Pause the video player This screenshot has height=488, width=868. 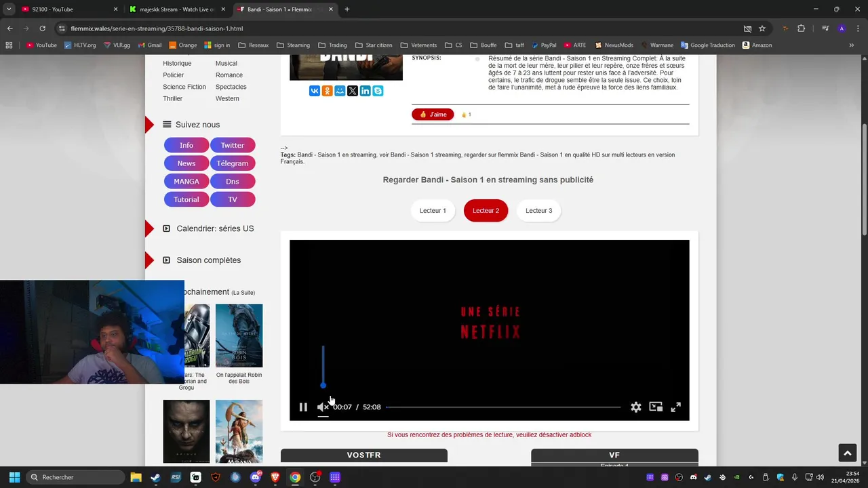(x=303, y=407)
